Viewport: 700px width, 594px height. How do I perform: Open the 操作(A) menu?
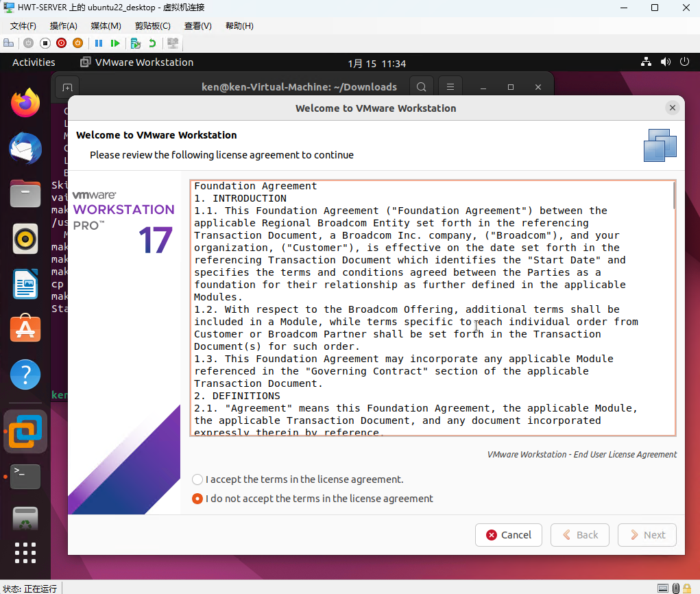tap(63, 26)
